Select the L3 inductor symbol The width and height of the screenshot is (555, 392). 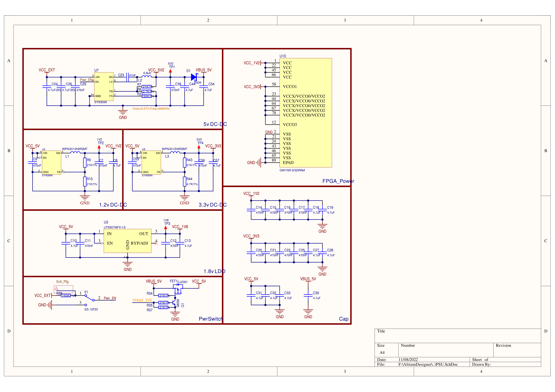(x=175, y=152)
